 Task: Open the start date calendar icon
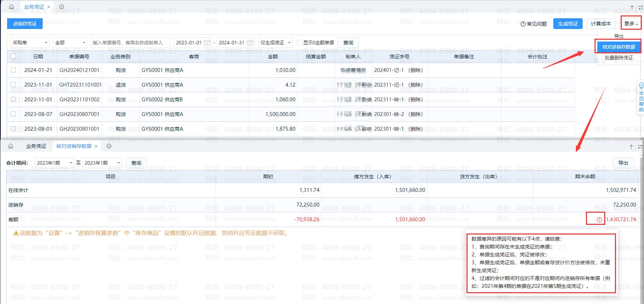point(207,43)
